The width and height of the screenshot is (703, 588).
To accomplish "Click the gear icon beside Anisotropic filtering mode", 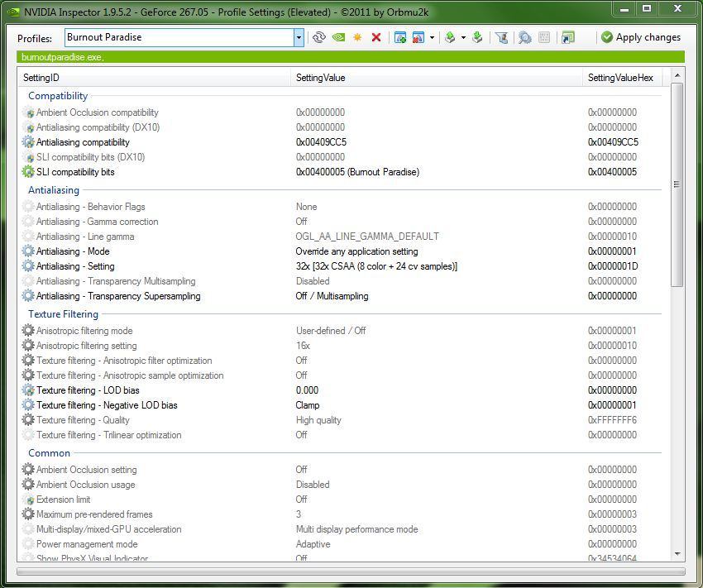I will (28, 330).
